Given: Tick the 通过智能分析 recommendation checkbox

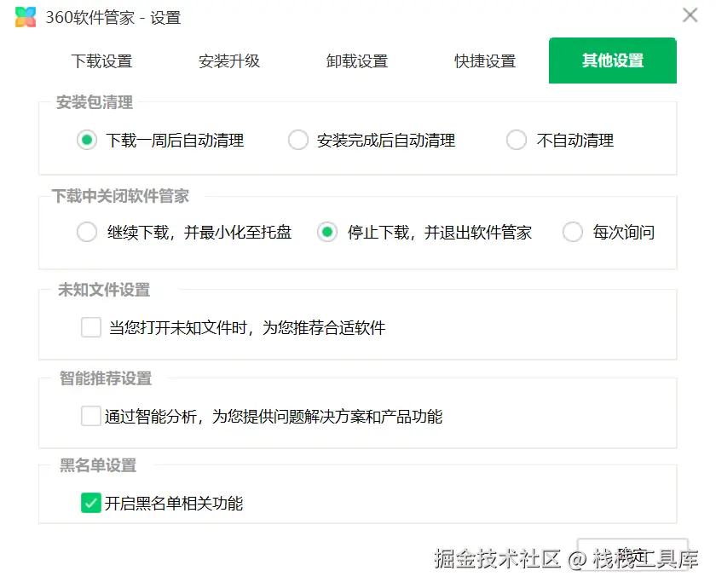Looking at the screenshot, I should coord(91,417).
